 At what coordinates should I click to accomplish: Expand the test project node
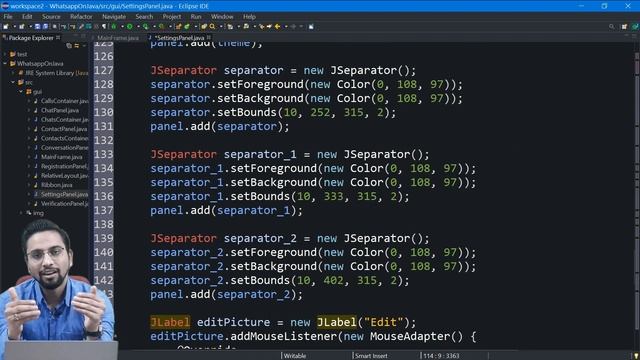click(x=5, y=54)
